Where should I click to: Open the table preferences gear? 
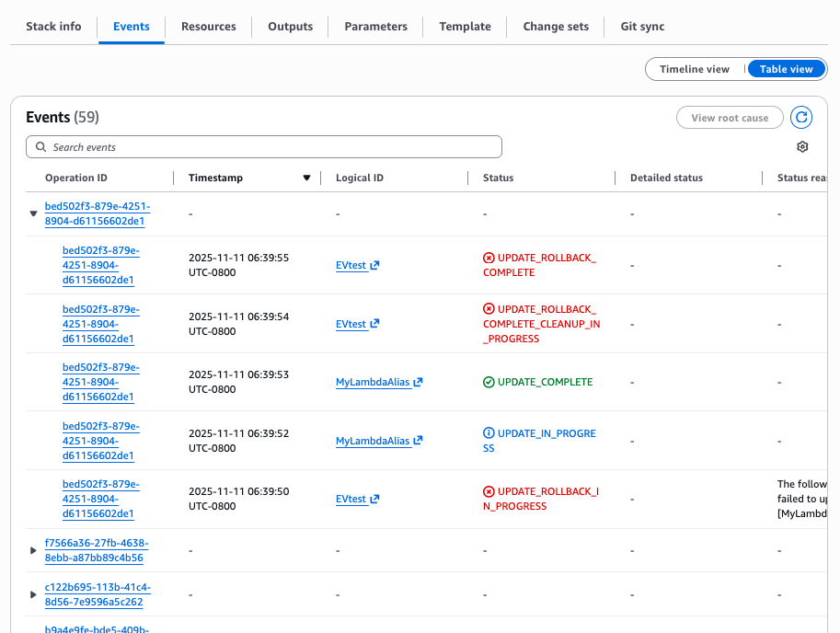[x=801, y=146]
